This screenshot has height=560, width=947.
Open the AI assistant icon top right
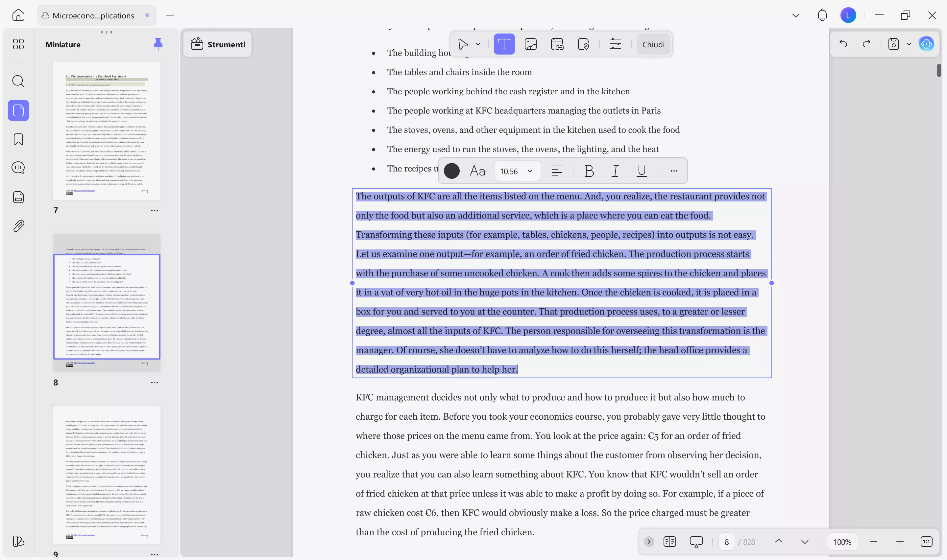(x=926, y=44)
